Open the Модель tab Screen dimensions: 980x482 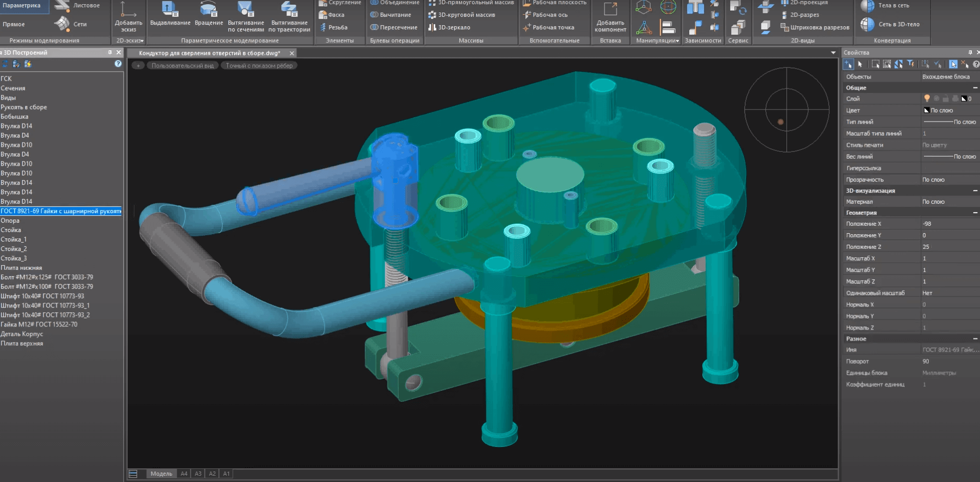click(161, 474)
